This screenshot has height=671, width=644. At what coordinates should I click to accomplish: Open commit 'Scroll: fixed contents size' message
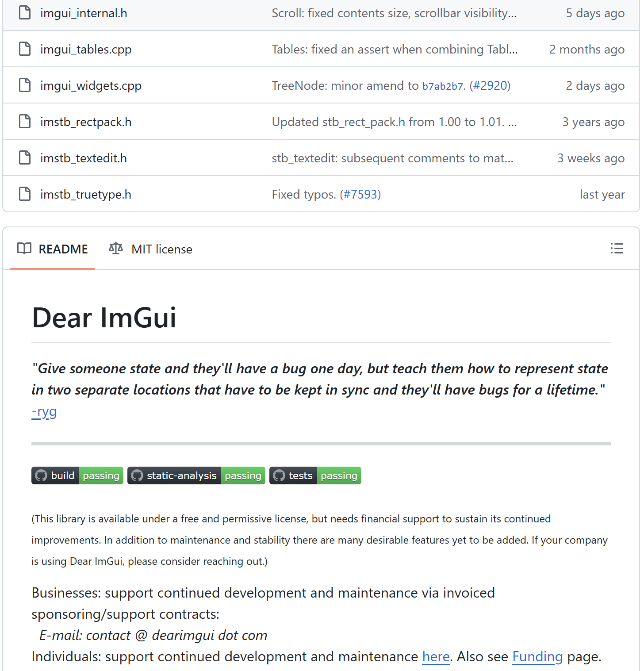tap(394, 13)
